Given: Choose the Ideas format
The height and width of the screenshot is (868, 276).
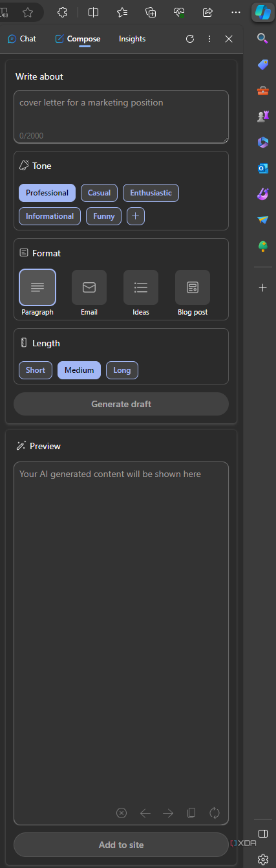Looking at the screenshot, I should point(141,287).
